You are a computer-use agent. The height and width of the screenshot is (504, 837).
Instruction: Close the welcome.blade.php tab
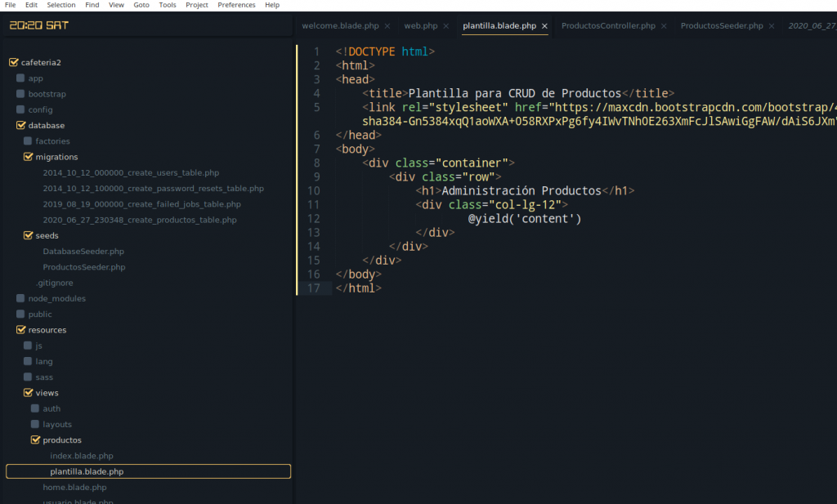[387, 26]
